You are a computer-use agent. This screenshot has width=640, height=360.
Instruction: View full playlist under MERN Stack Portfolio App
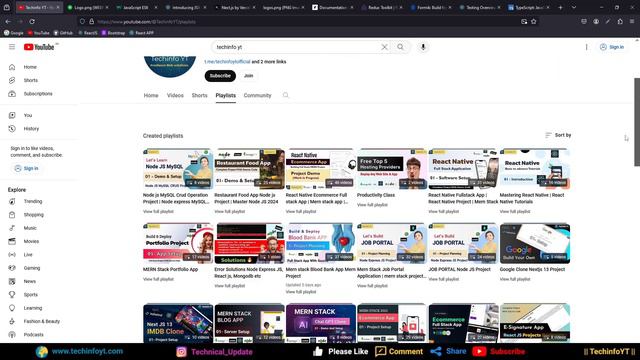(x=158, y=279)
